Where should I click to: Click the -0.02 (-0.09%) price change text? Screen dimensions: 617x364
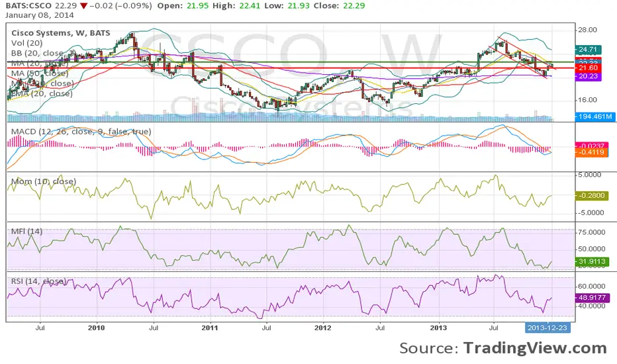point(120,6)
